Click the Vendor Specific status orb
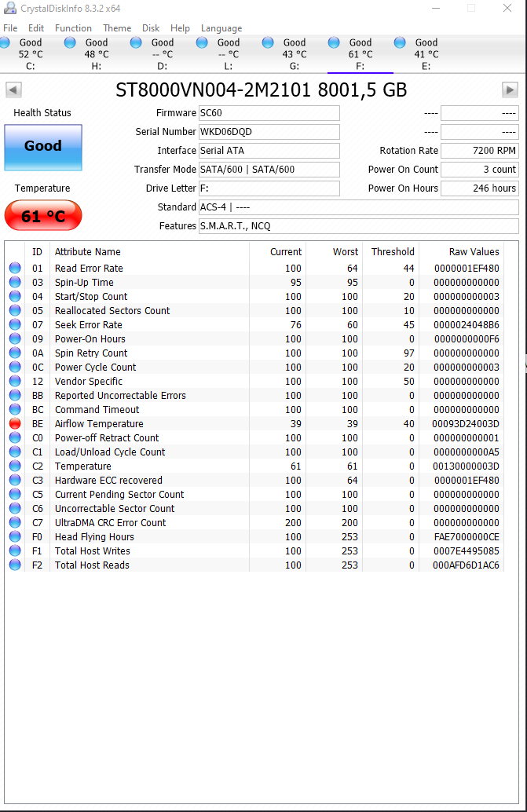Screen dimensions: 527x812 15,381
